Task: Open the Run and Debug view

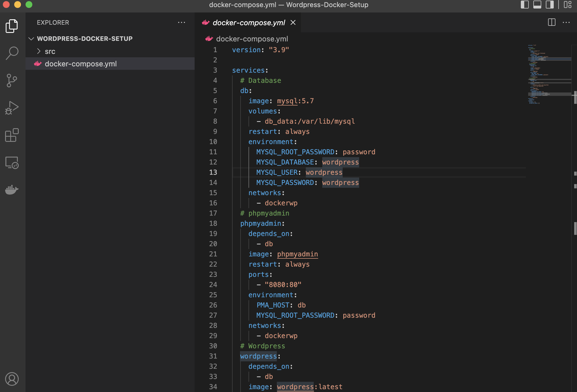Action: [12, 108]
